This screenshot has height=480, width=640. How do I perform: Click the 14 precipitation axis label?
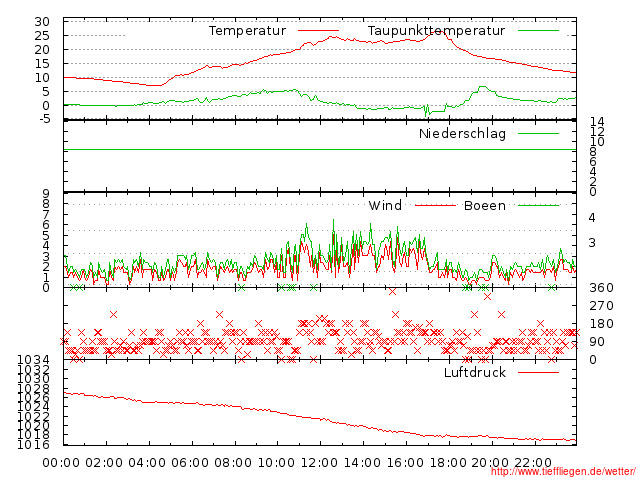click(597, 121)
